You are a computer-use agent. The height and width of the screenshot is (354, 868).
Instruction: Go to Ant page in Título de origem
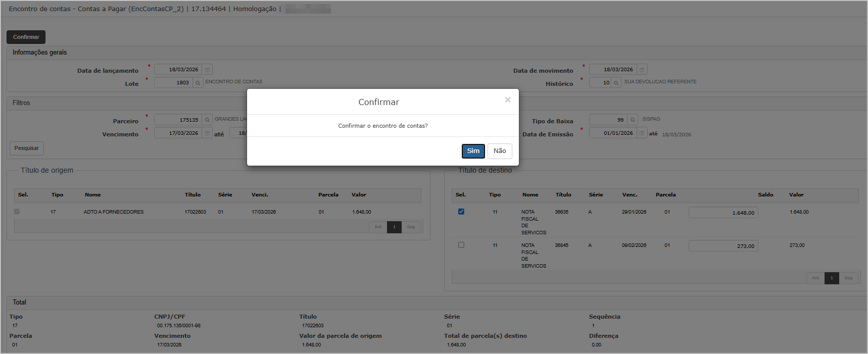click(x=378, y=227)
